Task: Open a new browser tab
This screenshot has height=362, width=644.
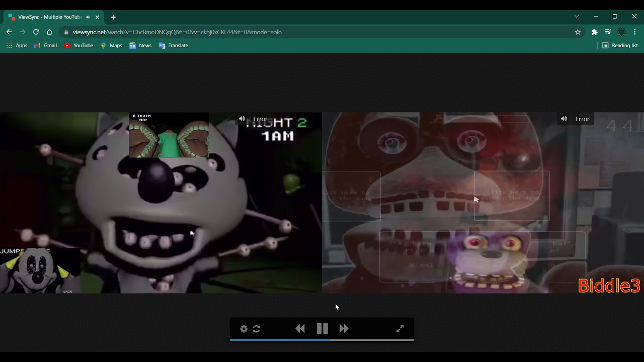Action: click(113, 17)
